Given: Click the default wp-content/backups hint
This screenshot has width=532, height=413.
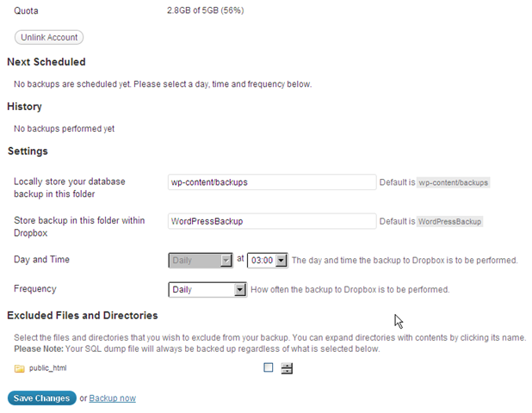Looking at the screenshot, I should 453,182.
